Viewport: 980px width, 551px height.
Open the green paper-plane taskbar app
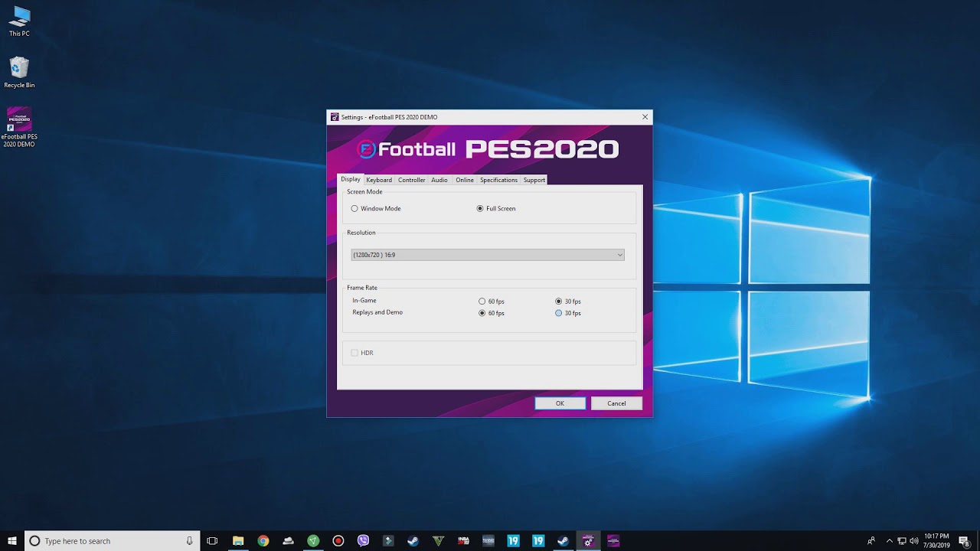click(313, 541)
